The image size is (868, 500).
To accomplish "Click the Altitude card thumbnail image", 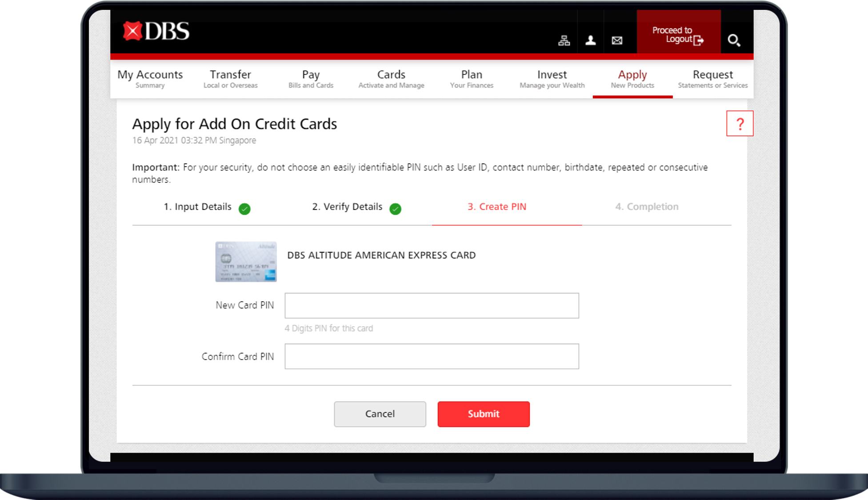I will pos(246,262).
